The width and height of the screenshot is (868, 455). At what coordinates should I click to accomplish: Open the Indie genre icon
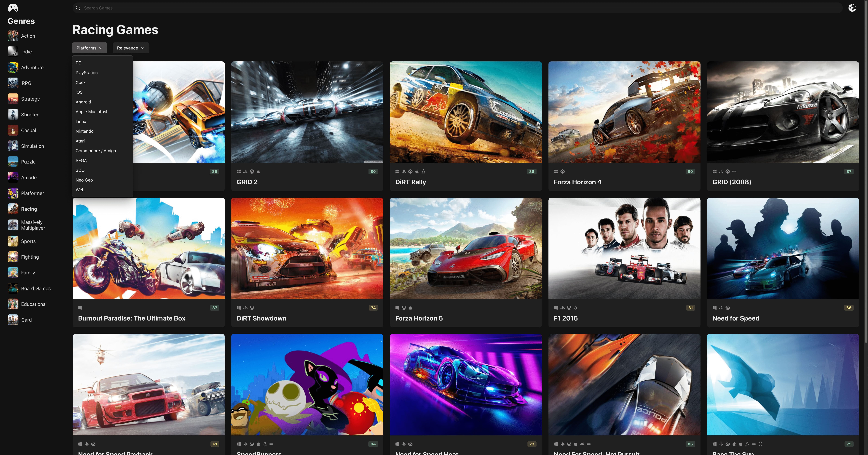13,52
